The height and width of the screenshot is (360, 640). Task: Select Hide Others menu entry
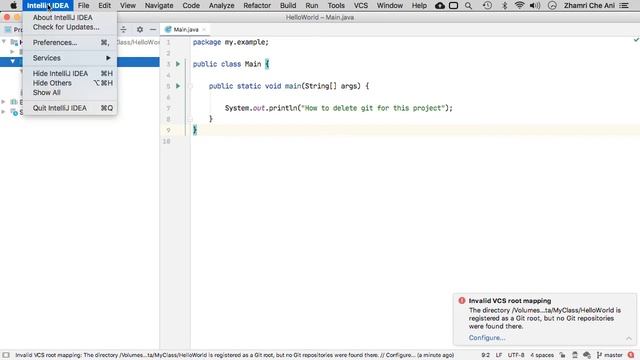click(x=70, y=83)
